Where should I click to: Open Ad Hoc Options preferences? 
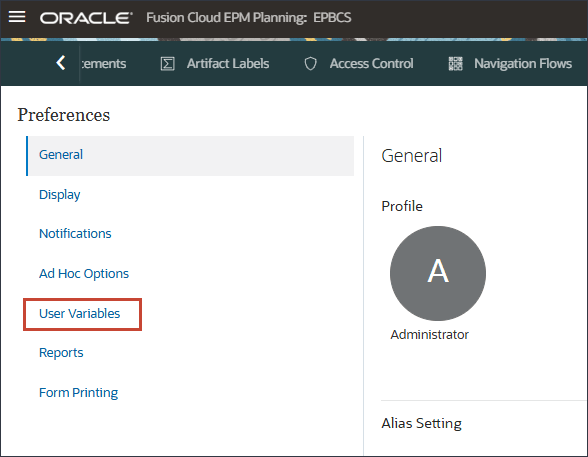(84, 274)
